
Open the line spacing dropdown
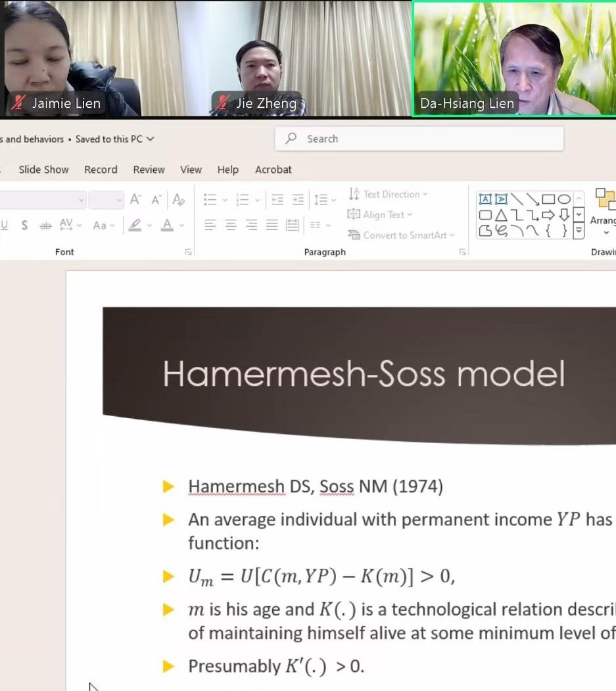324,200
